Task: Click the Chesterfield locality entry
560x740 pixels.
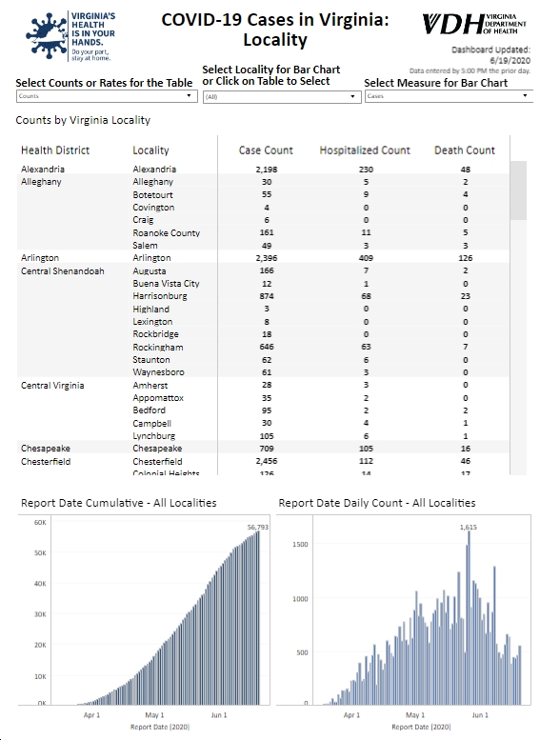Action: click(157, 462)
